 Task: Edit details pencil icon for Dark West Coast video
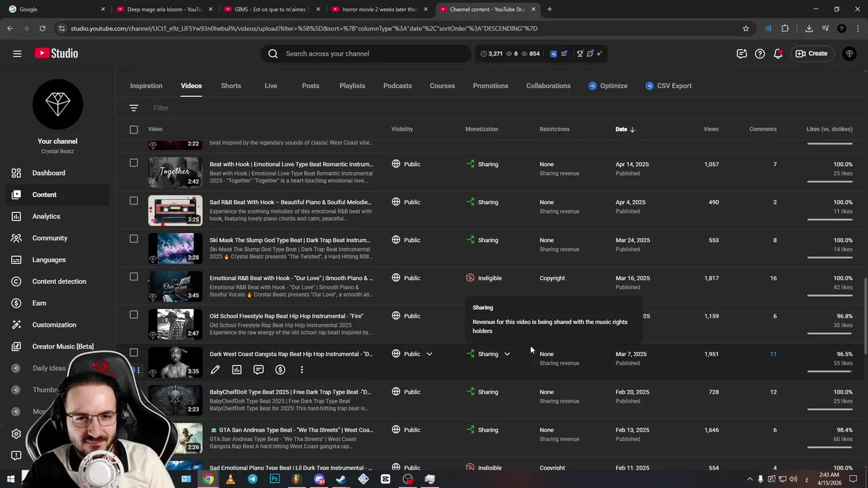pos(215,369)
